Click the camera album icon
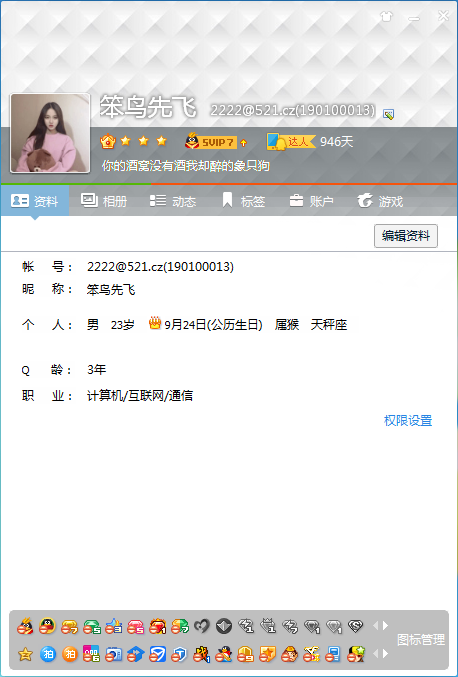This screenshot has height=677, width=458. (x=114, y=655)
